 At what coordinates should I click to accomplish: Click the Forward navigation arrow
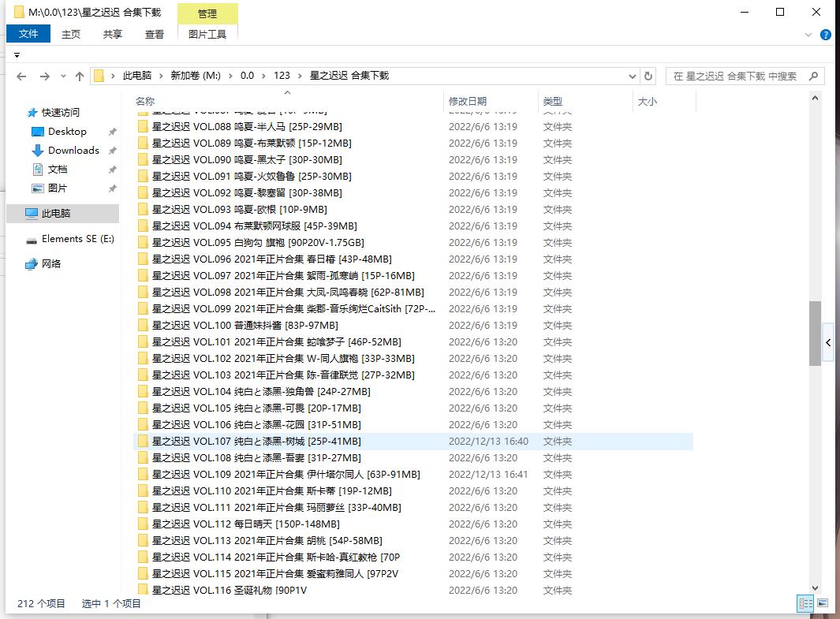coord(44,76)
